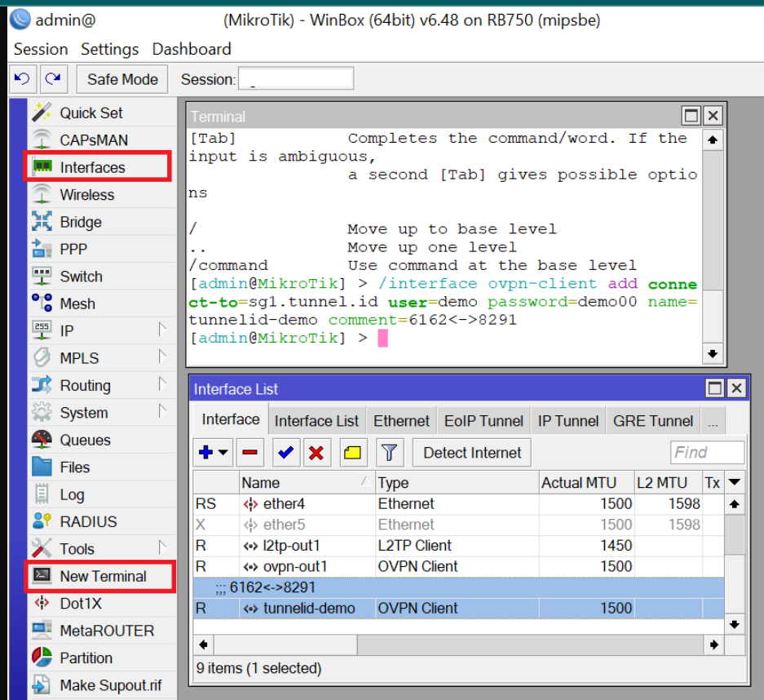
Task: Click the Find search field
Action: pos(708,452)
